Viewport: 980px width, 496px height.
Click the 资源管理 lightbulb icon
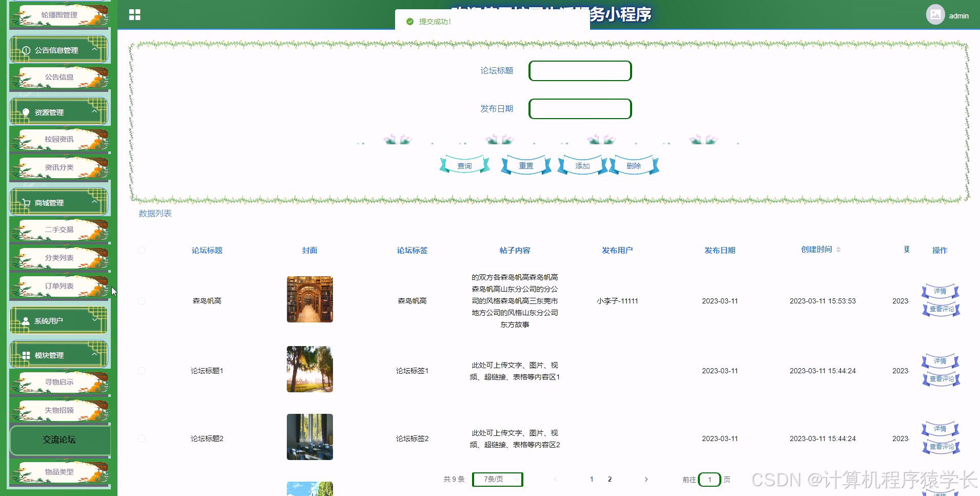coord(26,112)
